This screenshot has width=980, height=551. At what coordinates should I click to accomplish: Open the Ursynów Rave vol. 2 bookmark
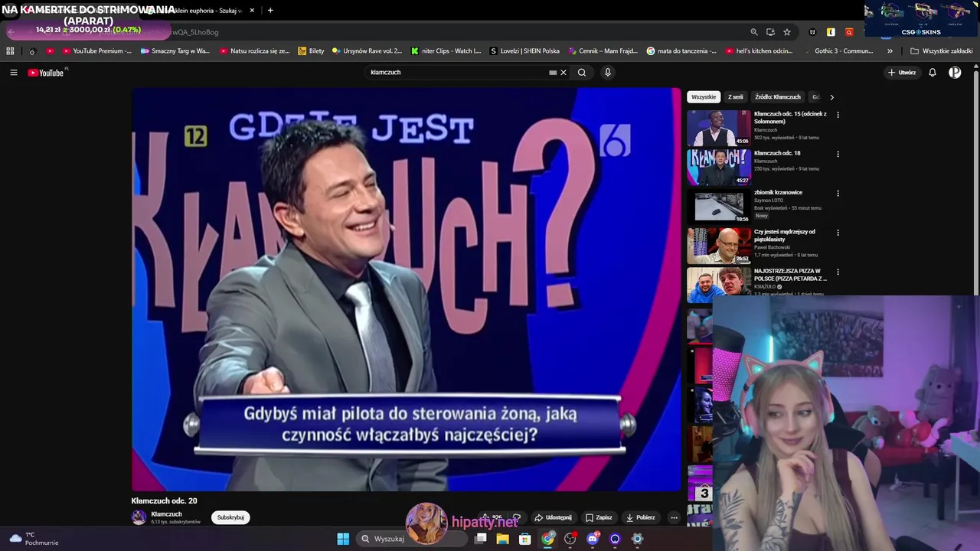(x=367, y=51)
